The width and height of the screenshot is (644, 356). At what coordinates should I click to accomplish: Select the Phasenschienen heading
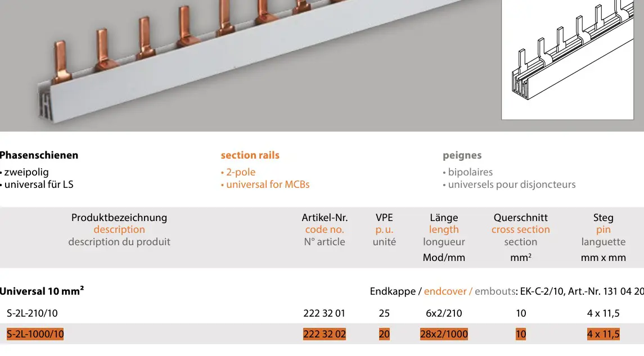(x=39, y=155)
